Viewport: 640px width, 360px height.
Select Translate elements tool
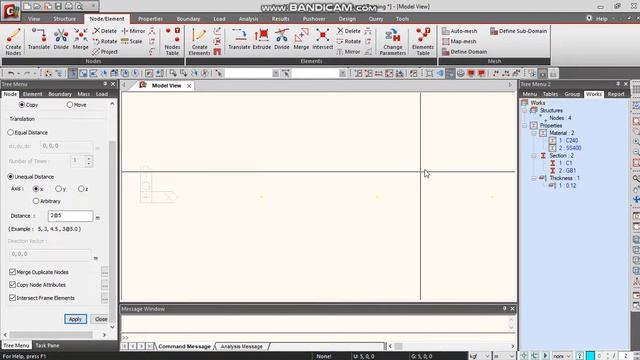[x=239, y=39]
